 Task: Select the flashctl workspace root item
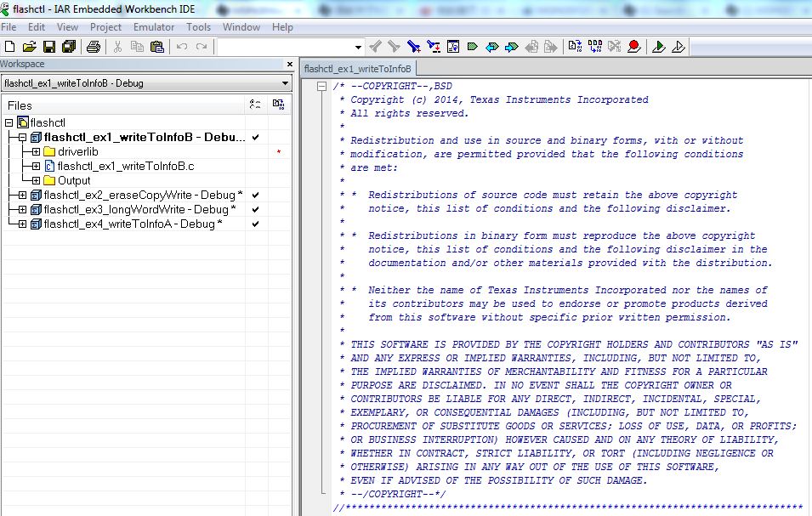(48, 122)
